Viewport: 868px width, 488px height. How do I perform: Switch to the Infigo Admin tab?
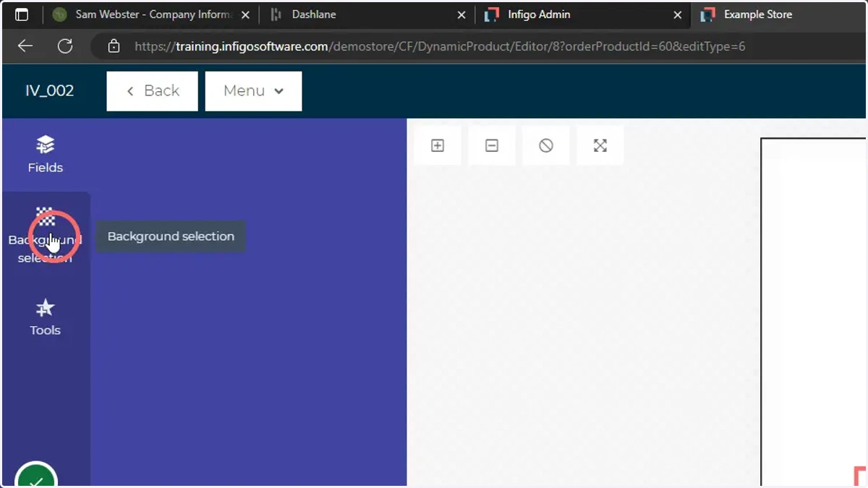coord(582,14)
